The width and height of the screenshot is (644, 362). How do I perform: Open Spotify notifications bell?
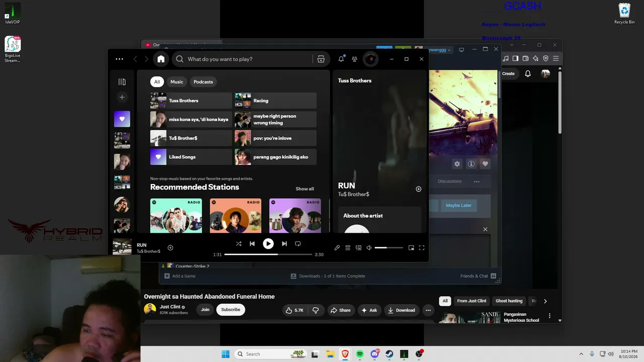341,59
